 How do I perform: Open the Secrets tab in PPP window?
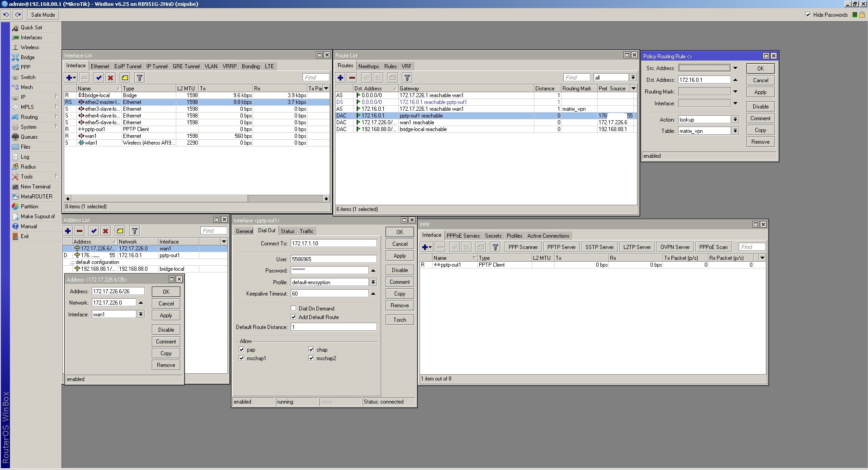(x=493, y=236)
